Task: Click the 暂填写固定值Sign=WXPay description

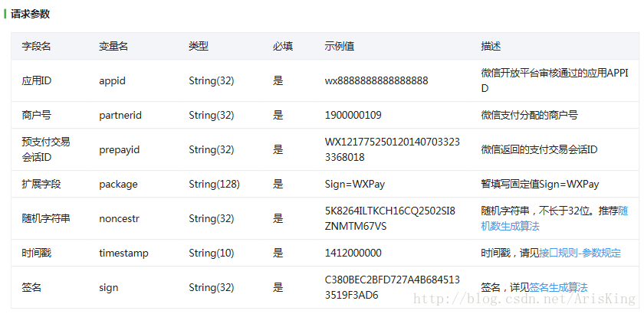Action: [x=540, y=185]
